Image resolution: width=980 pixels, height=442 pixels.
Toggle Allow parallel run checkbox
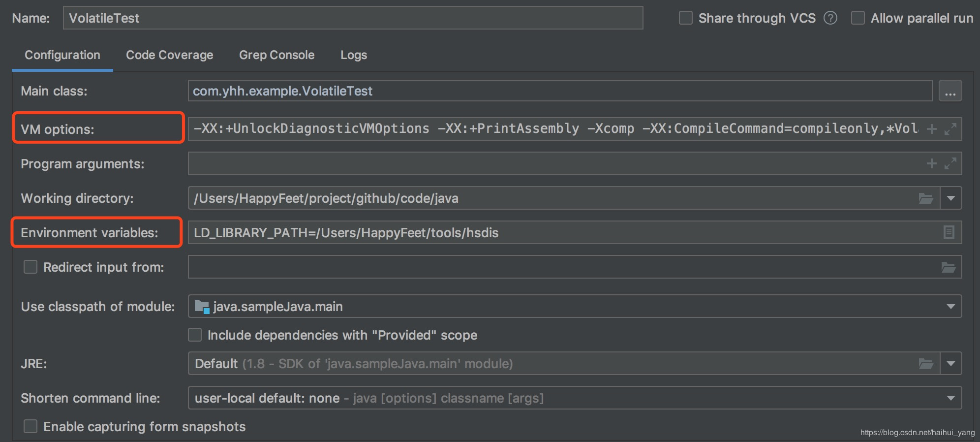click(x=858, y=18)
